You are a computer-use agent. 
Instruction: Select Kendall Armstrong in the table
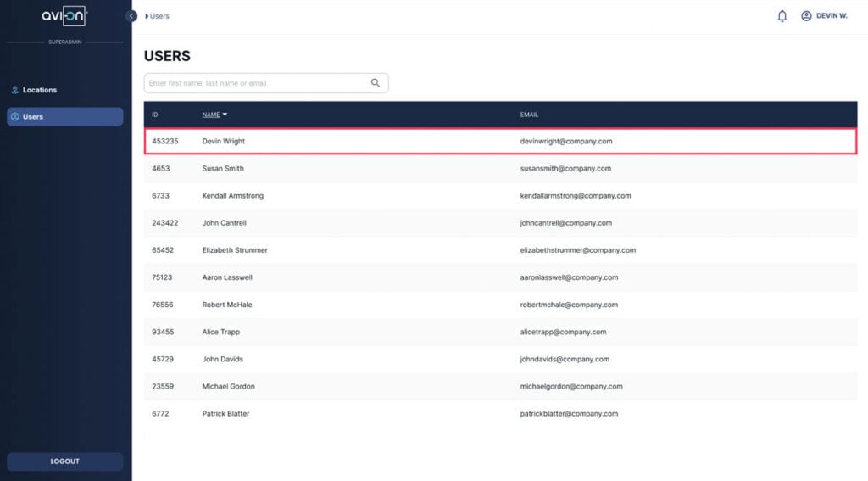(232, 196)
